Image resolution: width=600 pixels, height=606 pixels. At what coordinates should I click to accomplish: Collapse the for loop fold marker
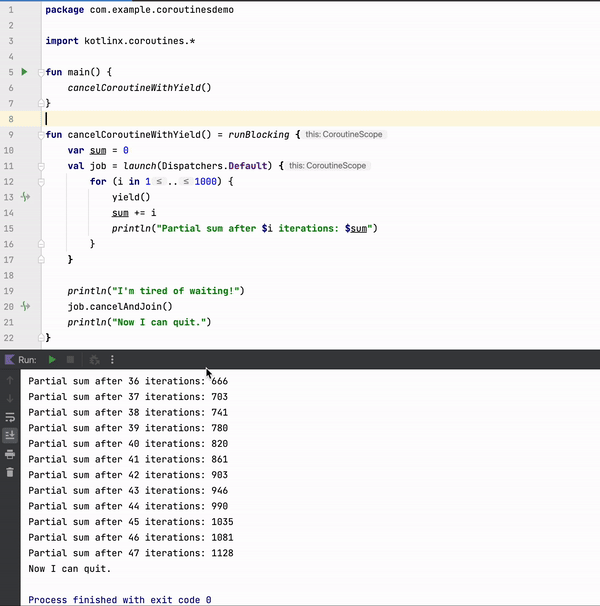pyautogui.click(x=41, y=181)
